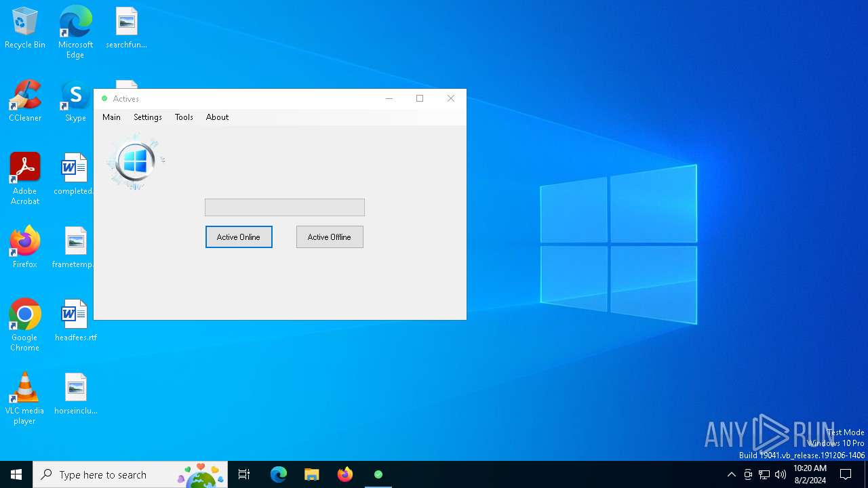The image size is (868, 488).
Task: Open the taskbar clock and date
Action: [x=810, y=474]
